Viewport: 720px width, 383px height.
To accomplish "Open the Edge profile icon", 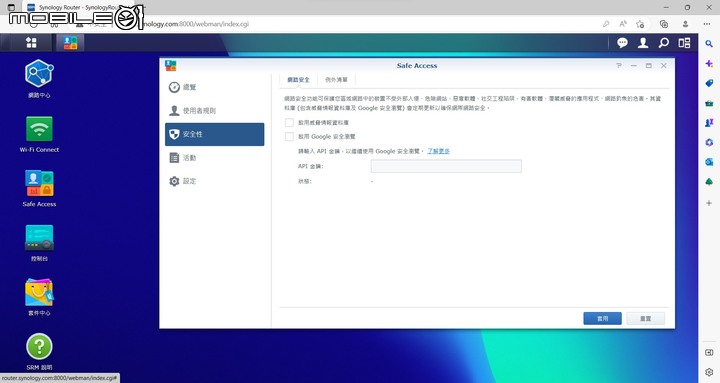I will (x=685, y=24).
